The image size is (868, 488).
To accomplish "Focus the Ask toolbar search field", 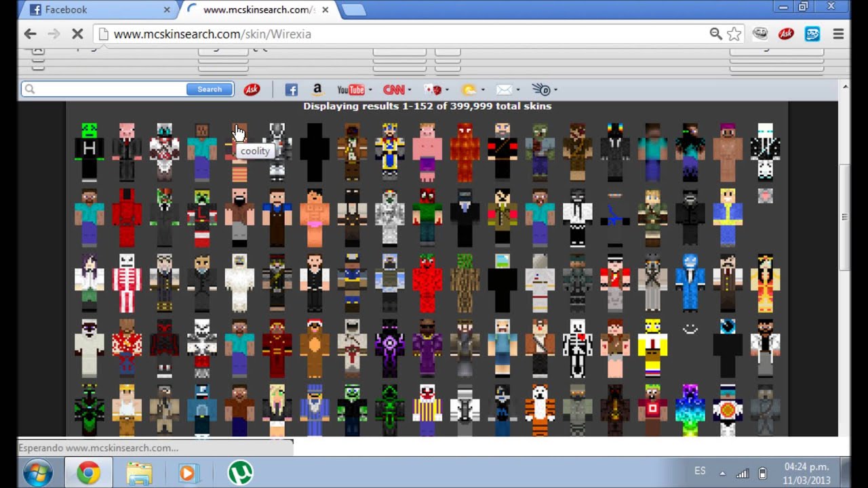I will click(x=104, y=89).
